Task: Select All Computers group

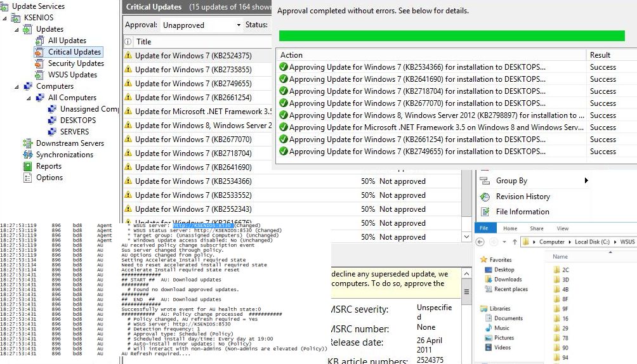Action: [x=72, y=98]
